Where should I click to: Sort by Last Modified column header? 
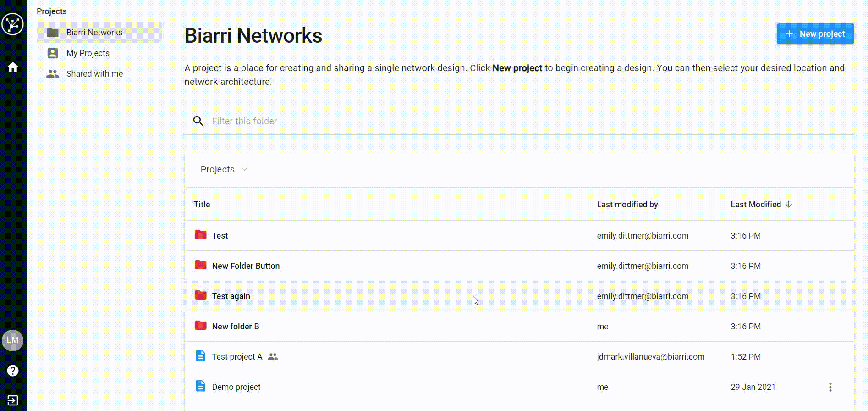[756, 205]
